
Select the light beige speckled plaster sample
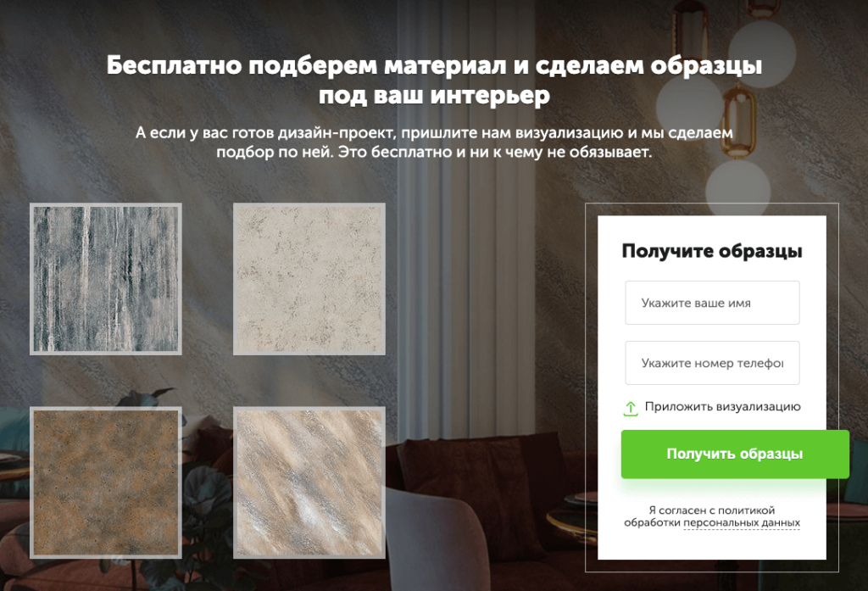(309, 279)
